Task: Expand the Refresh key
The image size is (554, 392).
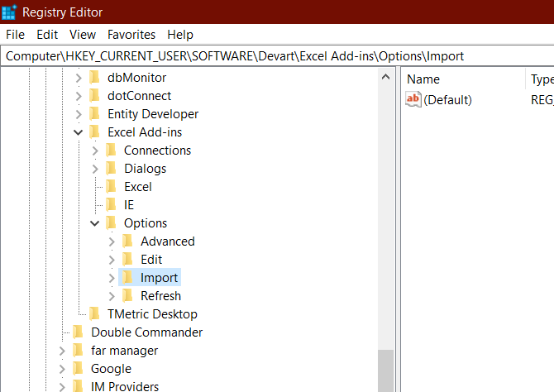Action: [x=112, y=296]
